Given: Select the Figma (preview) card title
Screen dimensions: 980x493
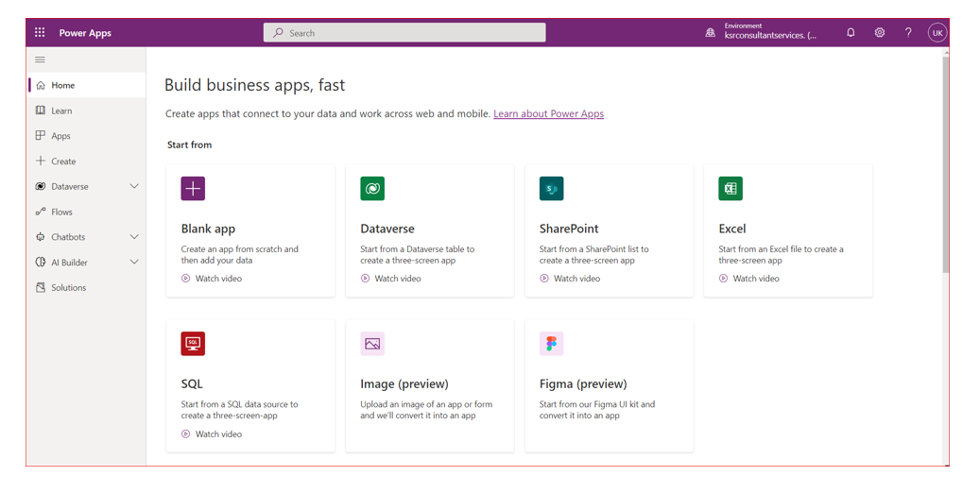Looking at the screenshot, I should (583, 383).
